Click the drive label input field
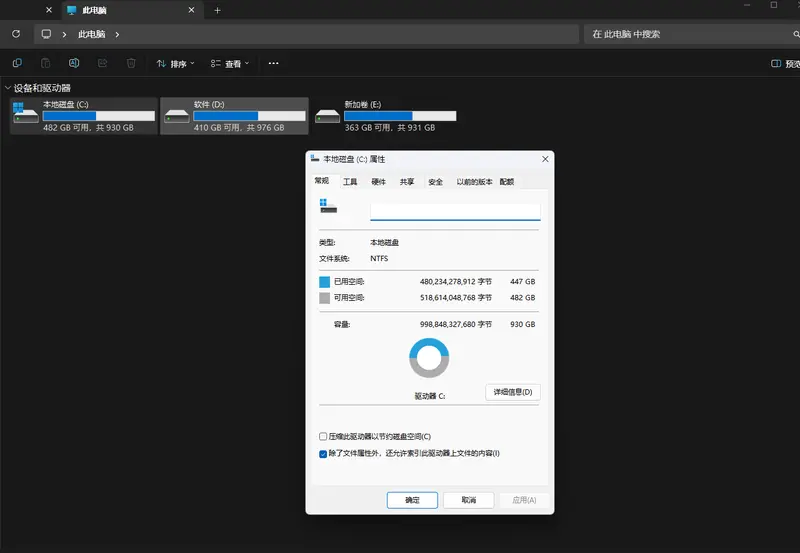Image resolution: width=800 pixels, height=553 pixels. point(455,212)
